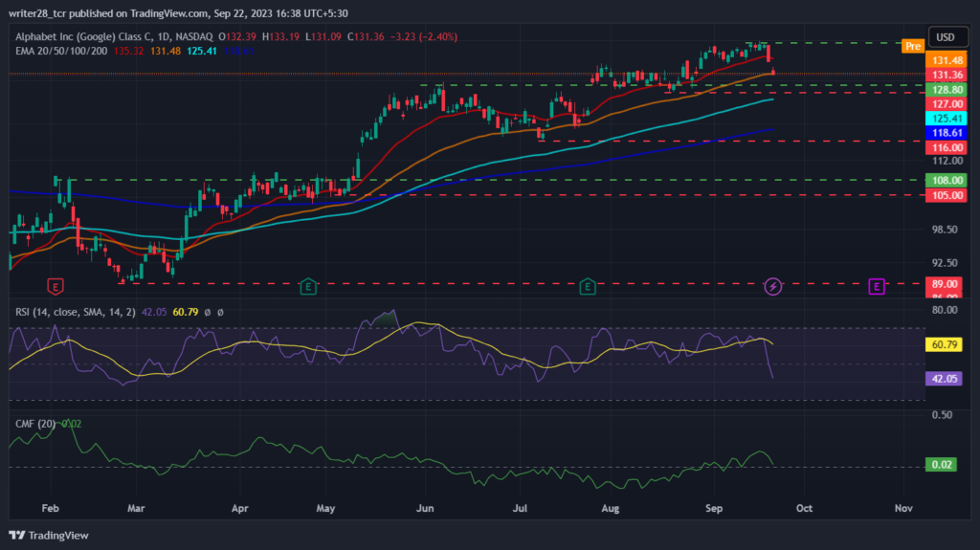Click the 131.36 current price label
This screenshot has width=980, height=550.
point(947,75)
